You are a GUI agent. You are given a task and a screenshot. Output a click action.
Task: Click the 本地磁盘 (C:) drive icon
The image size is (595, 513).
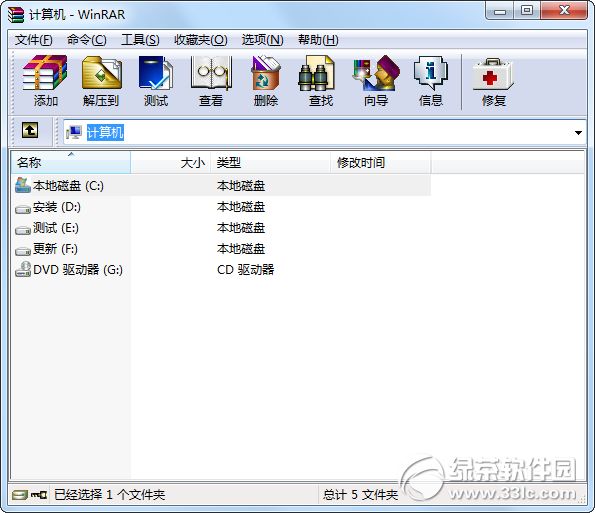click(x=23, y=185)
